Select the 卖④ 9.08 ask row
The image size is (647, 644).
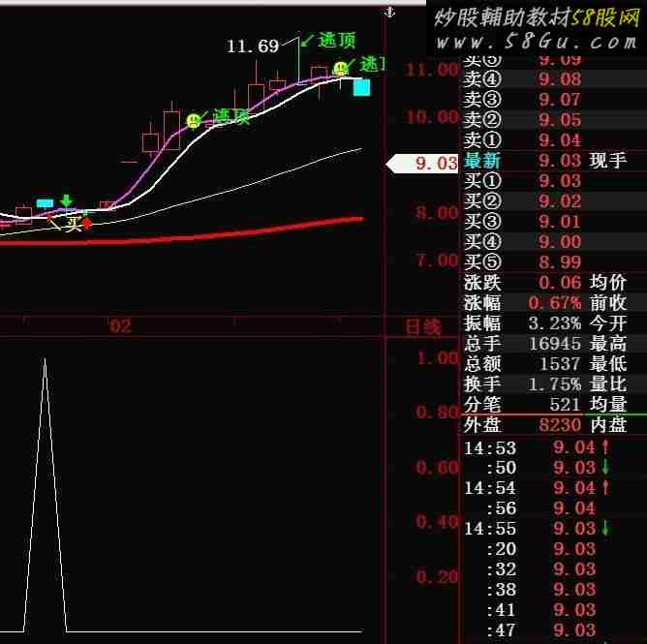(553, 79)
